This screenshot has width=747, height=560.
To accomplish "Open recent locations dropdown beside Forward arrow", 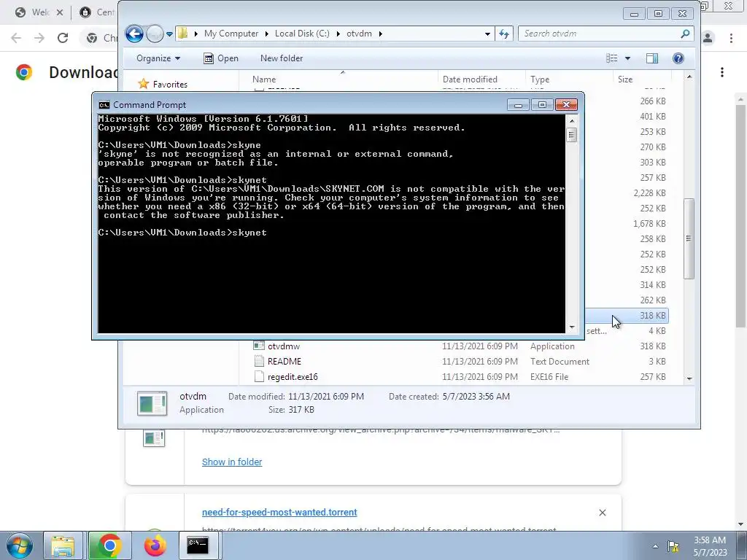I will [169, 34].
